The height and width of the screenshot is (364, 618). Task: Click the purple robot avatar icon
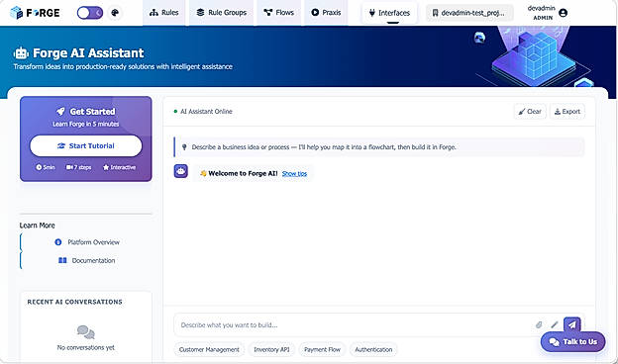click(x=181, y=171)
